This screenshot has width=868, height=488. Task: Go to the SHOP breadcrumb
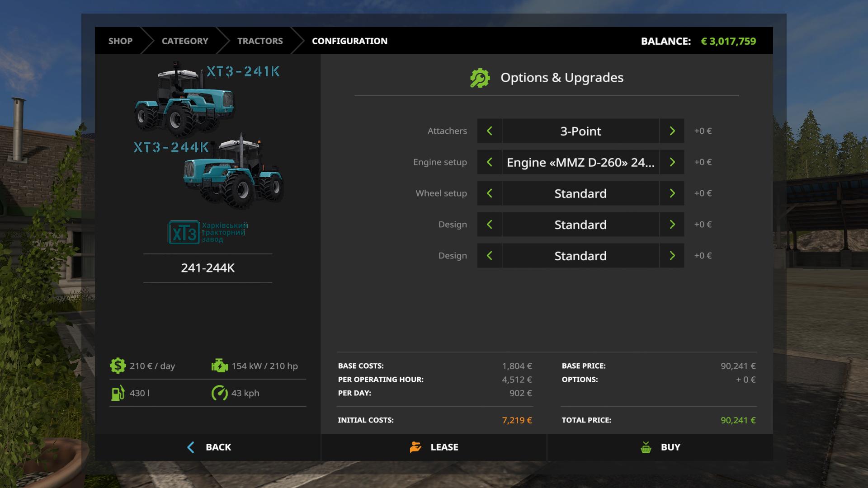coord(120,41)
